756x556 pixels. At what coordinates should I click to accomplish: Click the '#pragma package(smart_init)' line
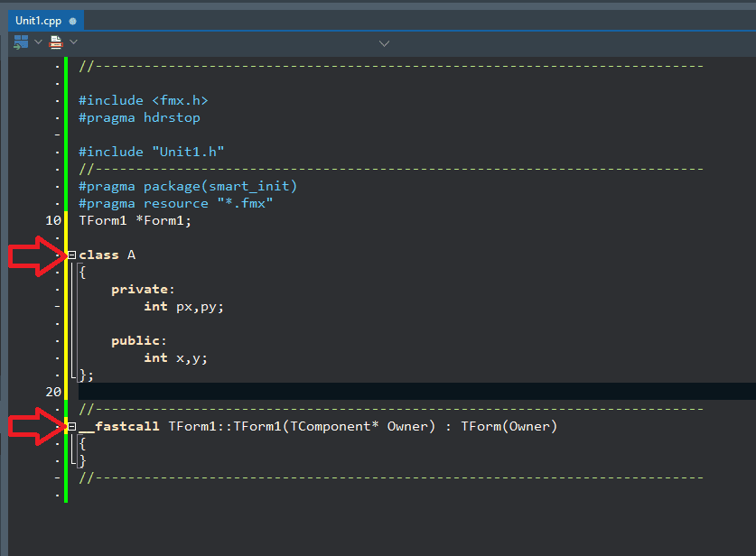188,187
